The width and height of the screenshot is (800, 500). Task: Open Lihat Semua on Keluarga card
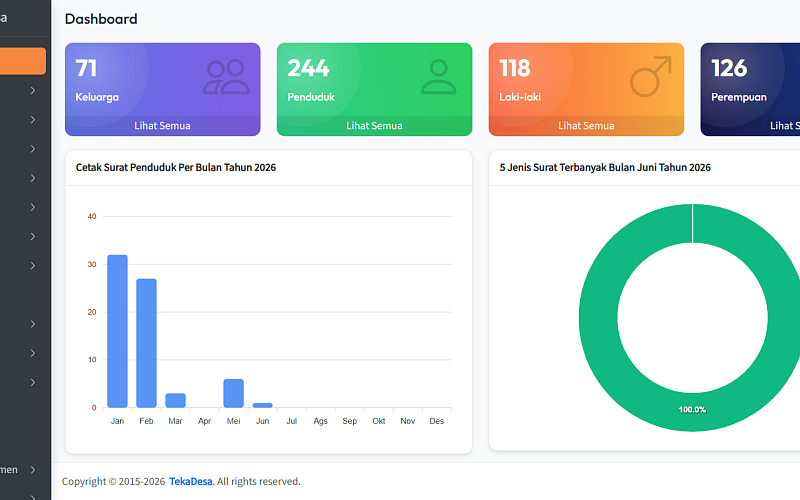coord(162,126)
